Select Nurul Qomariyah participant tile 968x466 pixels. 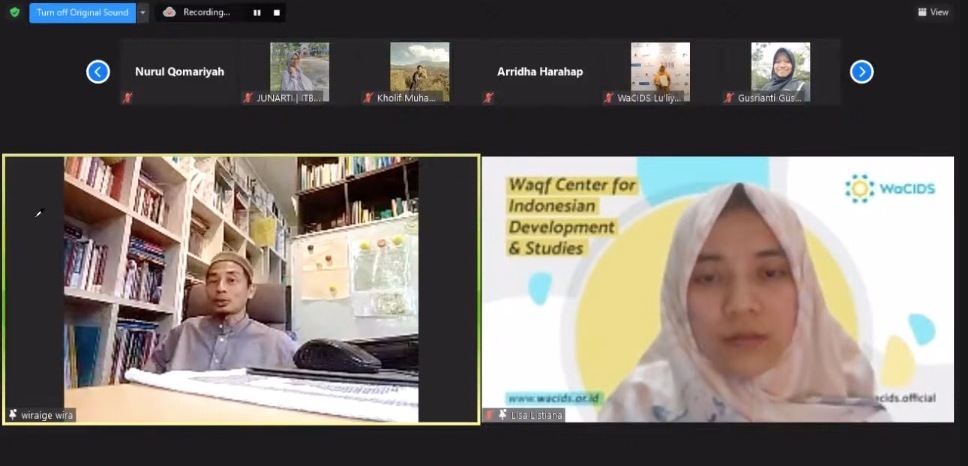(x=180, y=72)
